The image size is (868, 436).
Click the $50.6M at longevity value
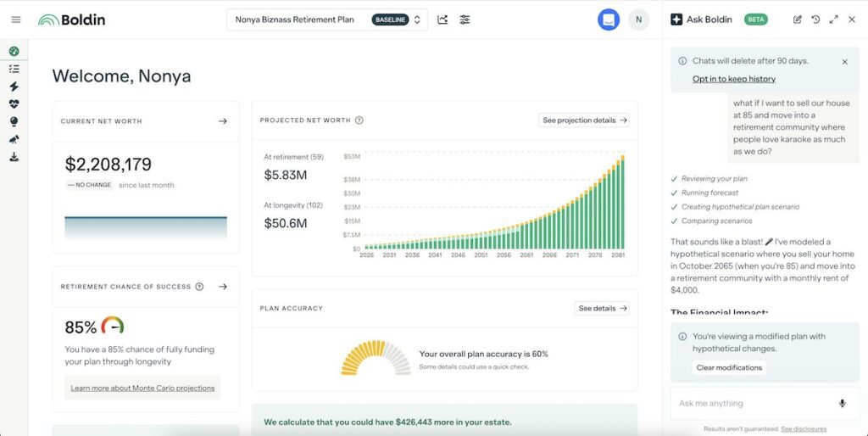point(285,223)
